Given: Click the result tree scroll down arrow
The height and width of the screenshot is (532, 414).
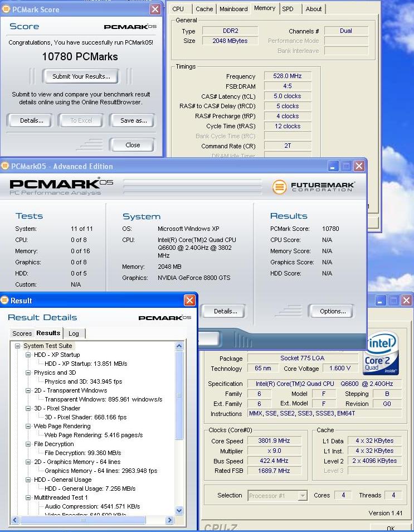Looking at the screenshot, I should [x=179, y=510].
